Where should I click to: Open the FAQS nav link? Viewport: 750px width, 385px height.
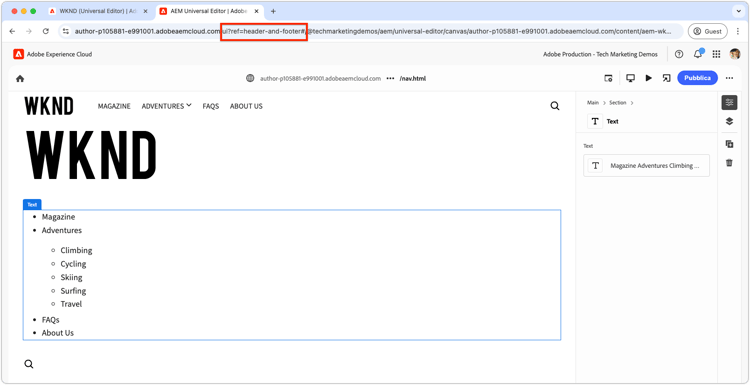click(x=210, y=106)
